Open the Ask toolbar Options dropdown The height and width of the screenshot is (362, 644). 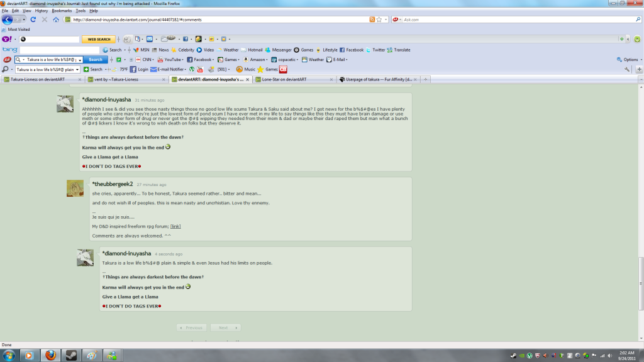click(x=630, y=60)
